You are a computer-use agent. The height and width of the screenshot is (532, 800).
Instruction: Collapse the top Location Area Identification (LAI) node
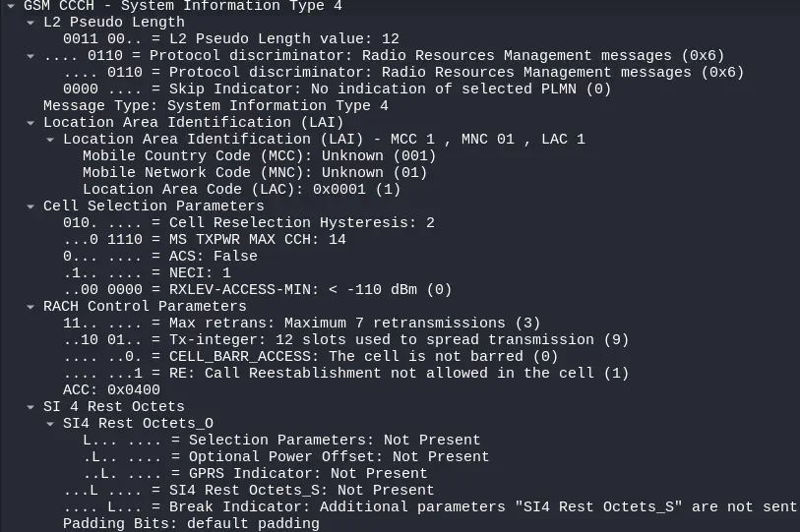coord(30,122)
